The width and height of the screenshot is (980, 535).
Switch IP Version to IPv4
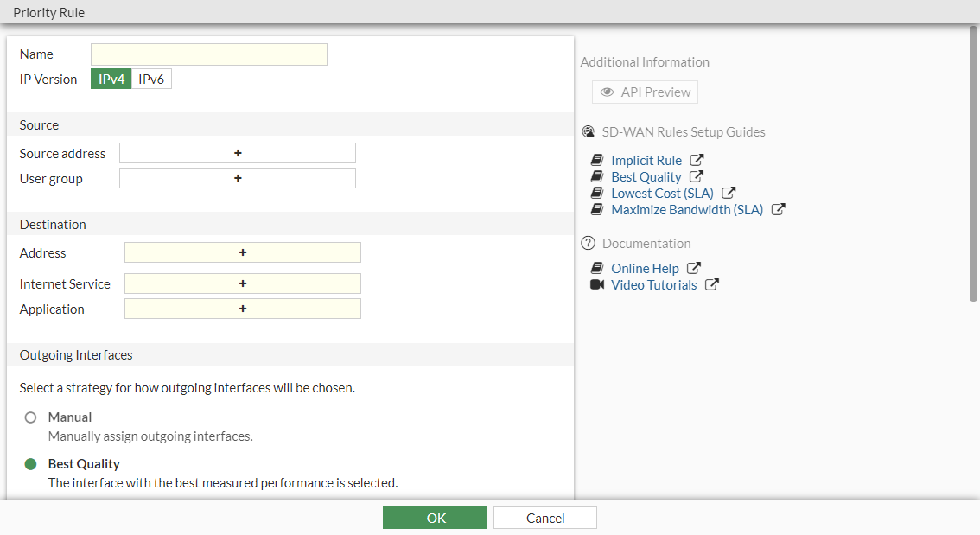tap(111, 80)
